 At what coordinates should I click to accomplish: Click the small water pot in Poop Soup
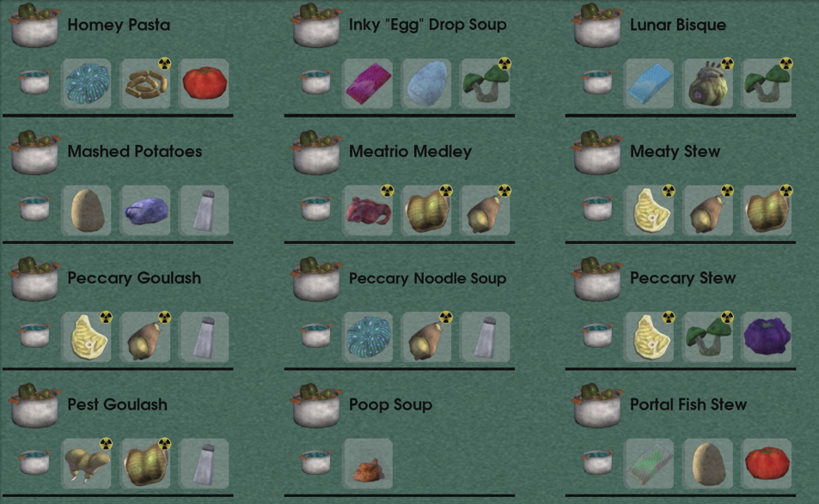pyautogui.click(x=315, y=462)
